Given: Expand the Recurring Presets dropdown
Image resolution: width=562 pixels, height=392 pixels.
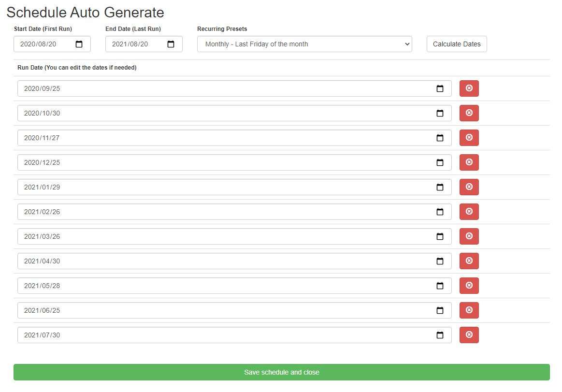Looking at the screenshot, I should pos(304,44).
